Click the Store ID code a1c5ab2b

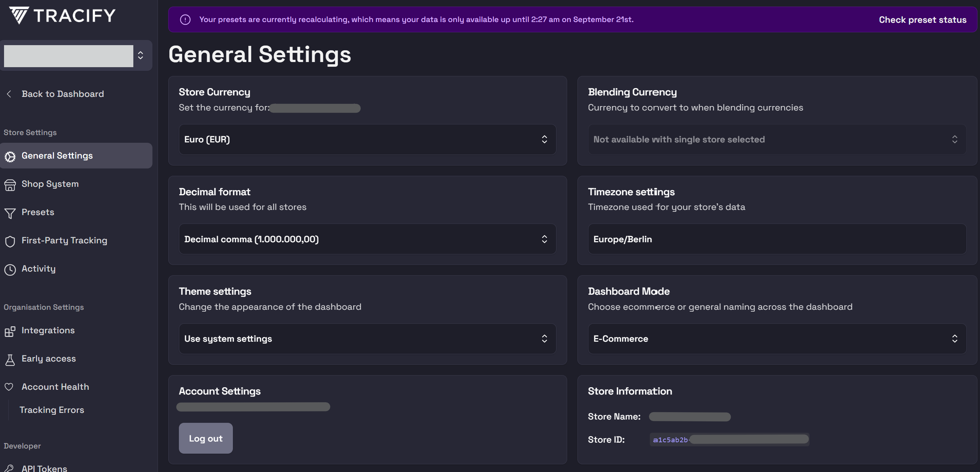coord(670,440)
